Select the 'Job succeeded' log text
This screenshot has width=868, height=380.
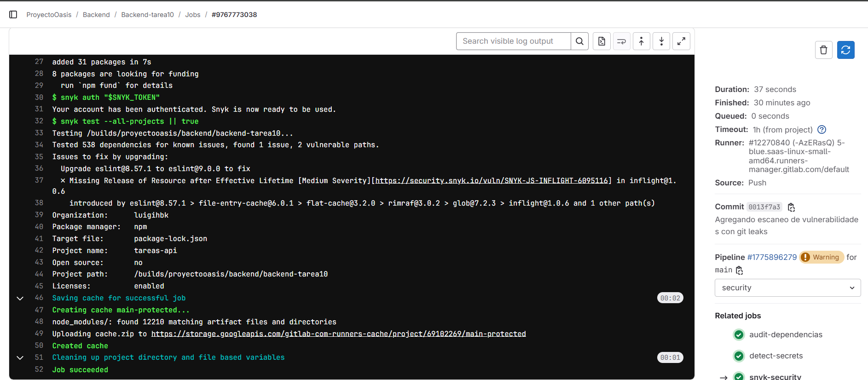click(x=80, y=370)
